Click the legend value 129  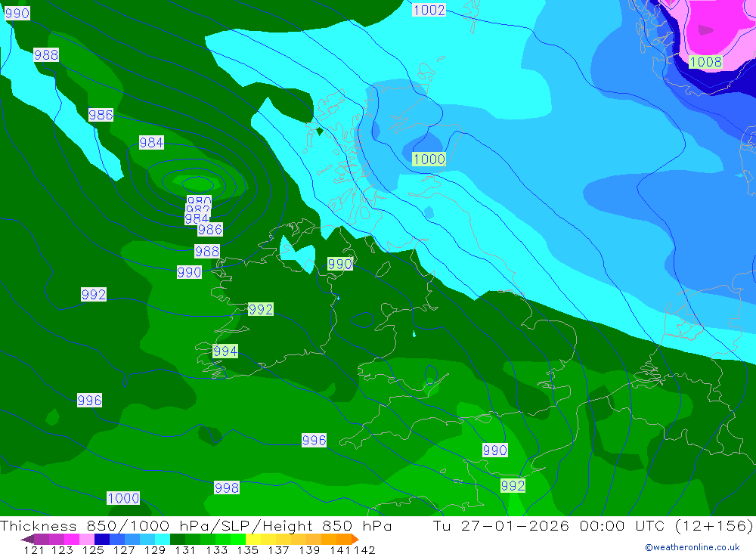pyautogui.click(x=155, y=549)
